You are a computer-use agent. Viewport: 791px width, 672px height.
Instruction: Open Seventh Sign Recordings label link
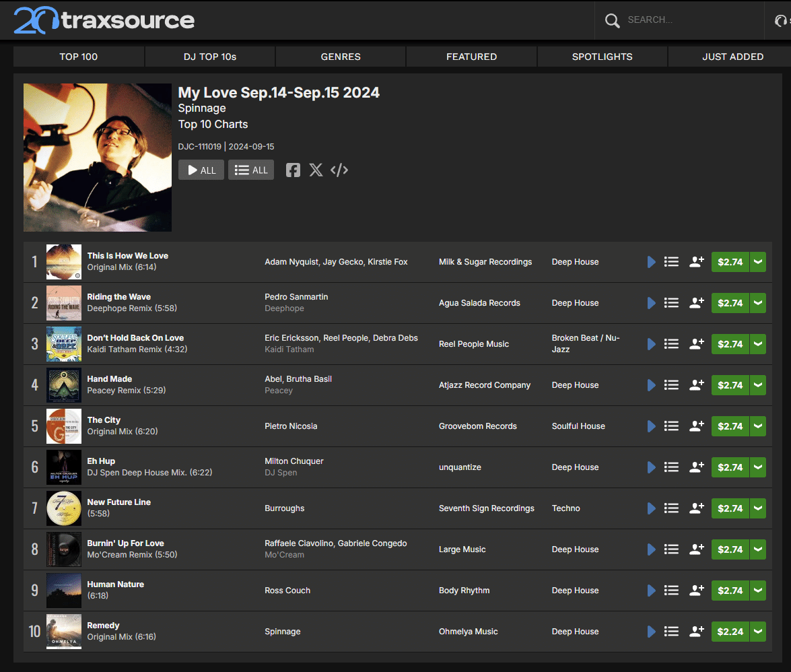pos(486,508)
